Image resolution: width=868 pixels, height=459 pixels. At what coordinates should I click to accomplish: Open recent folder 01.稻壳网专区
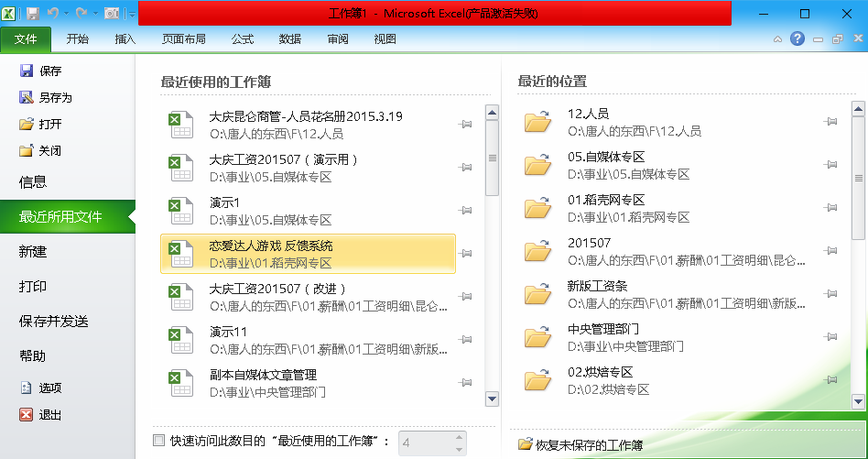point(668,208)
